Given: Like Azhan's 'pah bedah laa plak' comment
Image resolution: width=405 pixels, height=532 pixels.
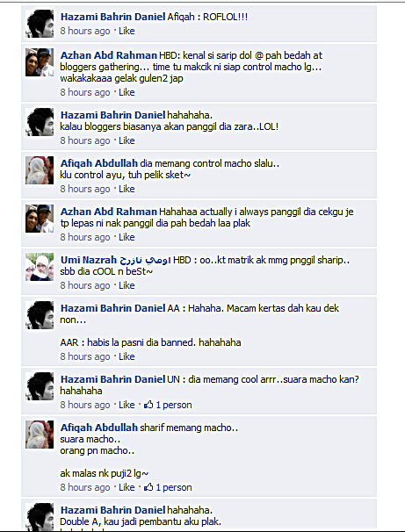Looking at the screenshot, I should click(x=127, y=237).
